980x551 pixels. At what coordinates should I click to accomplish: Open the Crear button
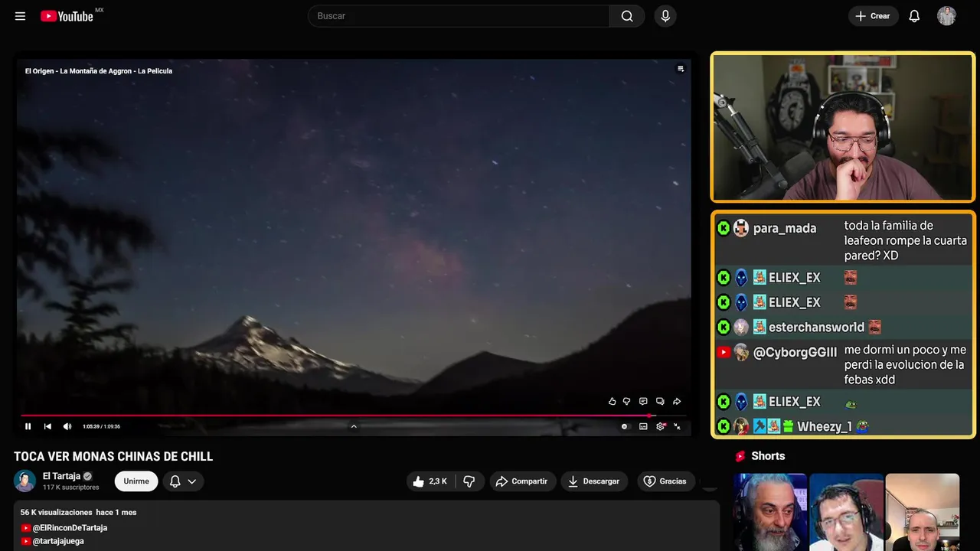click(873, 16)
